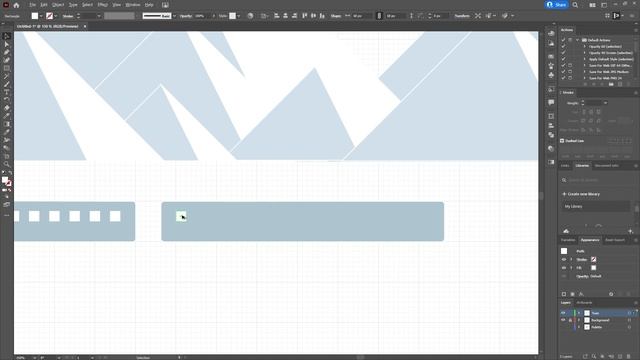
Task: Hide the top selected layer via eye icon
Action: click(563, 313)
